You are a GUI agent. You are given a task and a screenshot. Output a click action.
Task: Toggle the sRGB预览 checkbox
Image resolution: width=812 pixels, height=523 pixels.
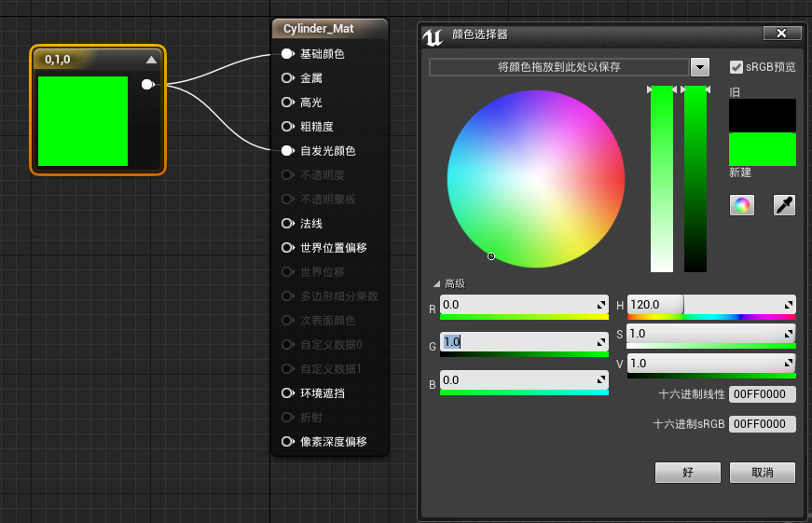(736, 67)
